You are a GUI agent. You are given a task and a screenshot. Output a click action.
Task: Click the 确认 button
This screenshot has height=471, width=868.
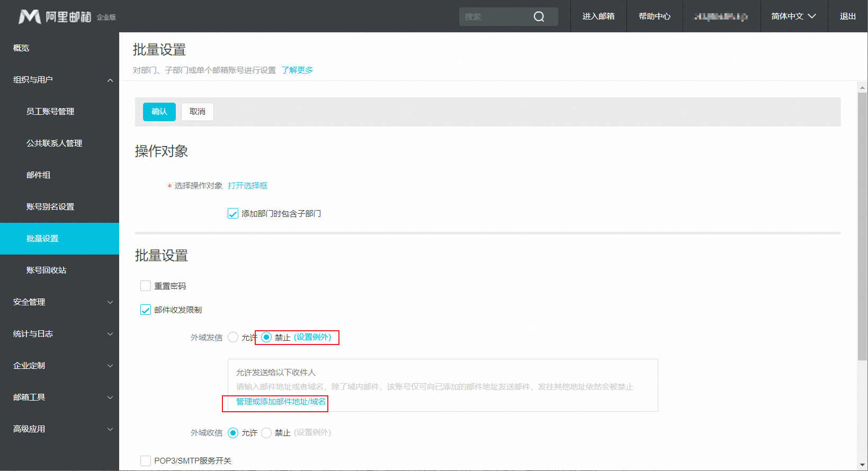(x=159, y=112)
